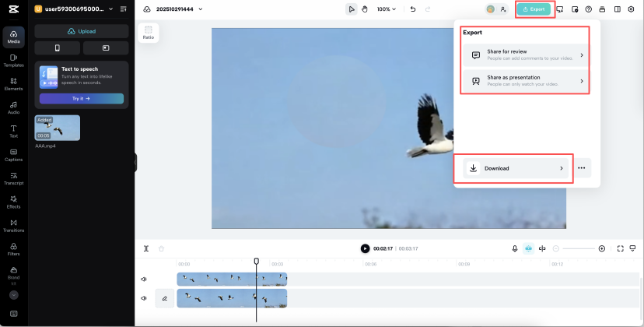Open the Text panel
Image resolution: width=644 pixels, height=327 pixels.
click(x=13, y=132)
